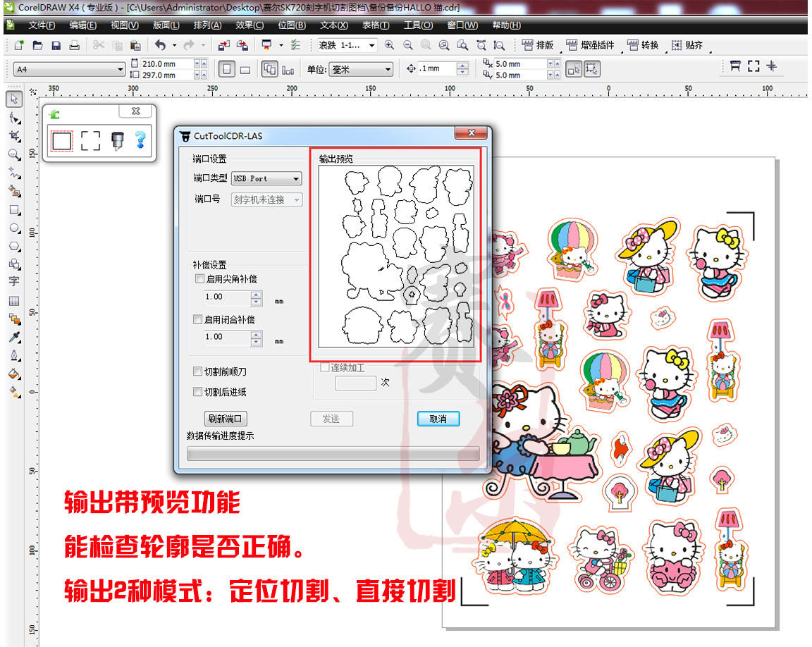Viewport: 812px width, 647px height.
Task: Check the 切割后进纸 option
Action: [197, 391]
